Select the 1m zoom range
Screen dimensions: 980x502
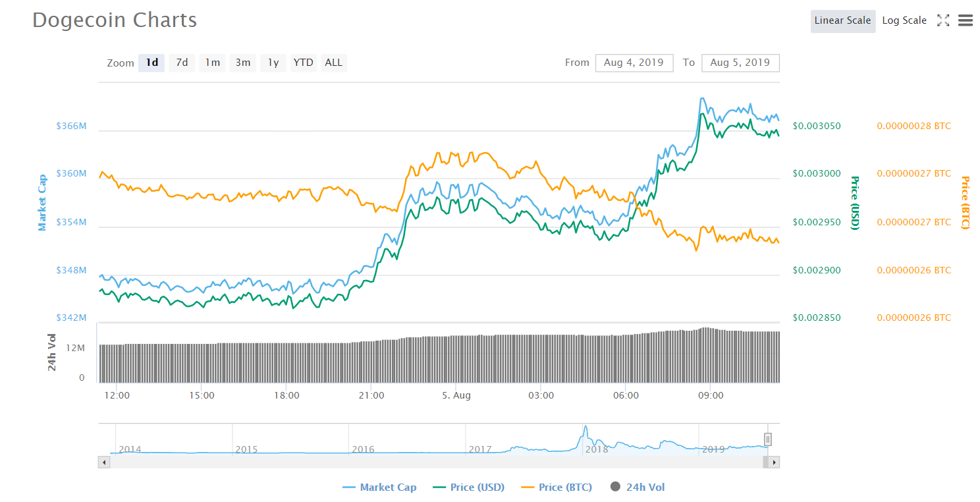coord(212,63)
